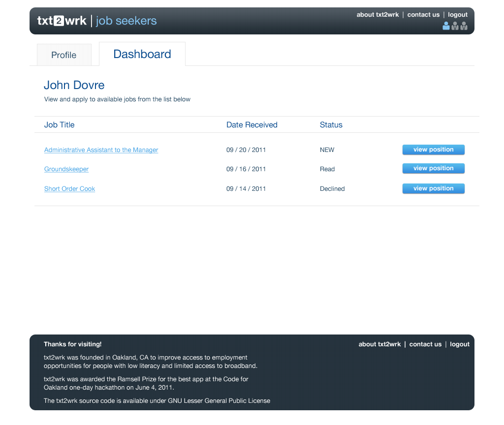The height and width of the screenshot is (425, 504).
Task: Click the GNU Lesser General Public License text
Action: (x=219, y=401)
